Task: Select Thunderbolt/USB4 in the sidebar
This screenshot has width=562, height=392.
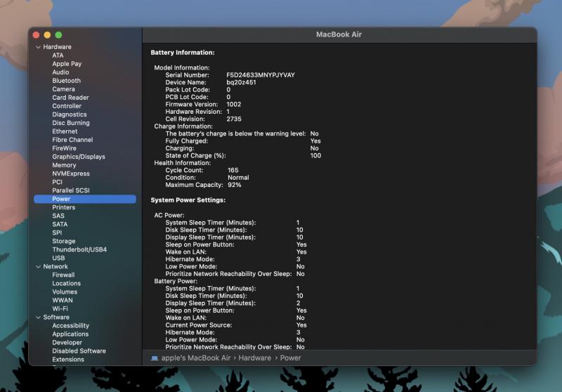Action: [79, 249]
